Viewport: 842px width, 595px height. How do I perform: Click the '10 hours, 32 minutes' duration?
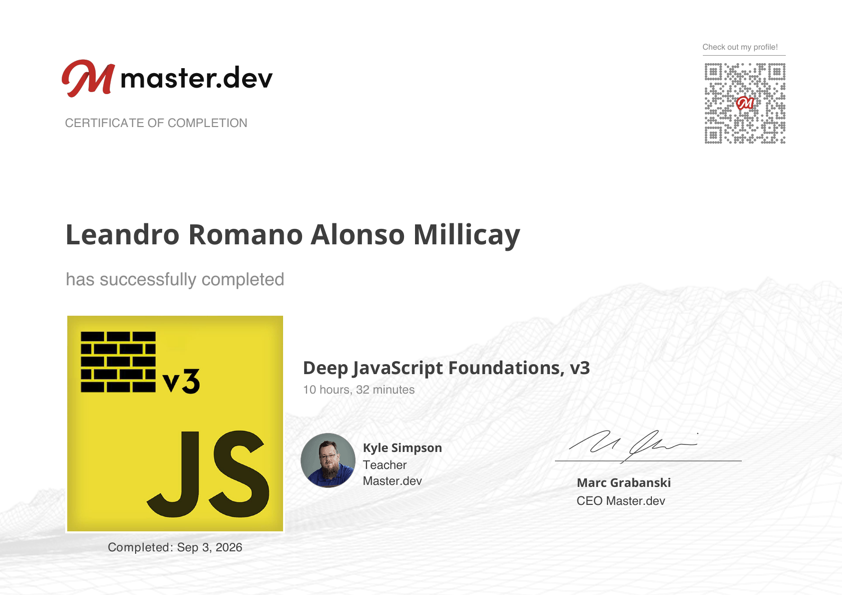pyautogui.click(x=359, y=390)
